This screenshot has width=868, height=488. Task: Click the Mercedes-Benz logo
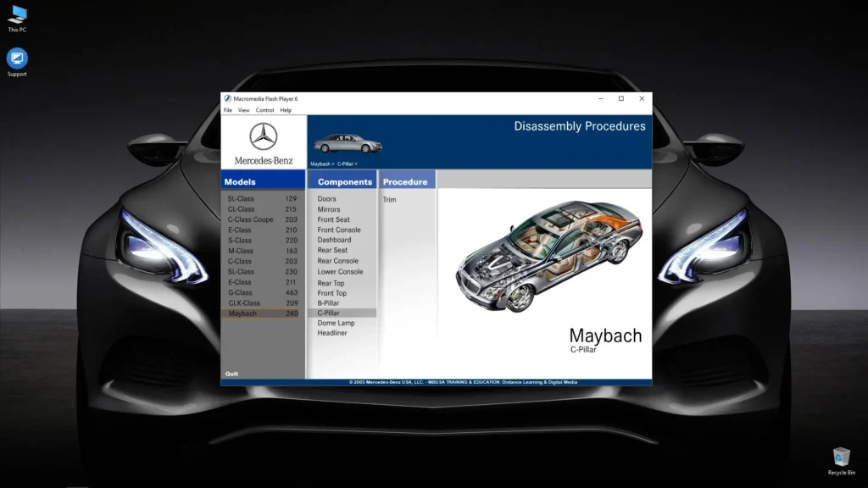pos(264,140)
